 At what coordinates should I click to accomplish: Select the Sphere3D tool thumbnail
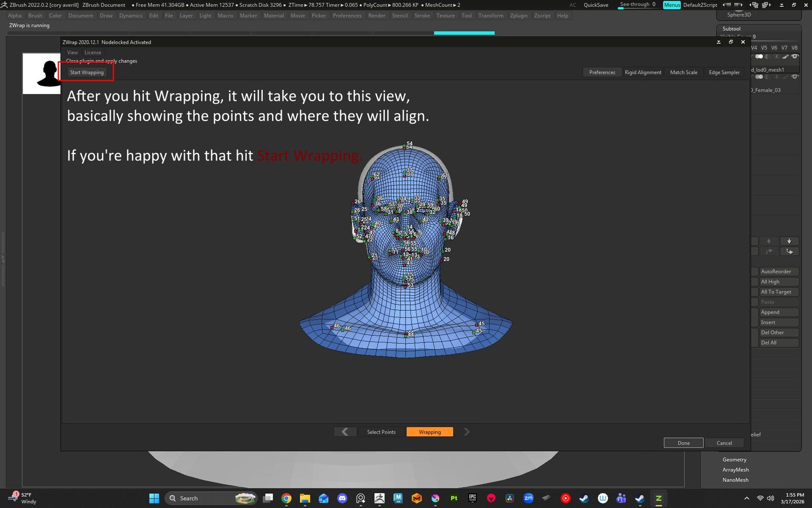click(x=738, y=14)
